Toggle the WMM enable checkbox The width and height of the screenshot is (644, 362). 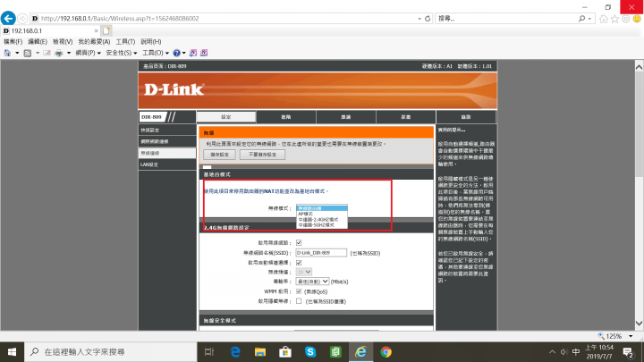pyautogui.click(x=299, y=291)
